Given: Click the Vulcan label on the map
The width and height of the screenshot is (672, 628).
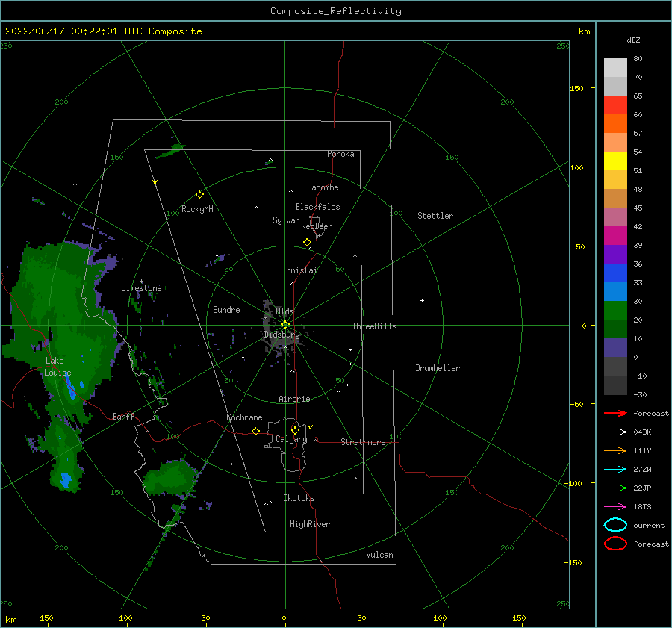Looking at the screenshot, I should pyautogui.click(x=380, y=555).
